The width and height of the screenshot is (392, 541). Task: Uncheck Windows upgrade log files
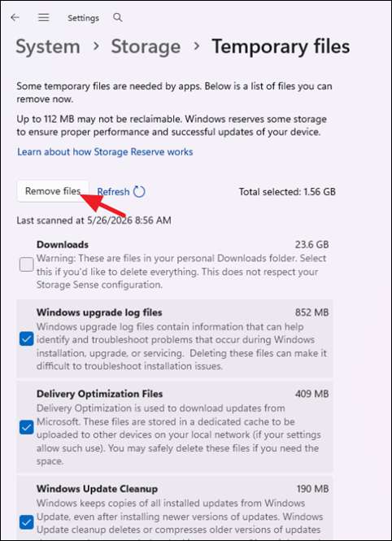[27, 338]
